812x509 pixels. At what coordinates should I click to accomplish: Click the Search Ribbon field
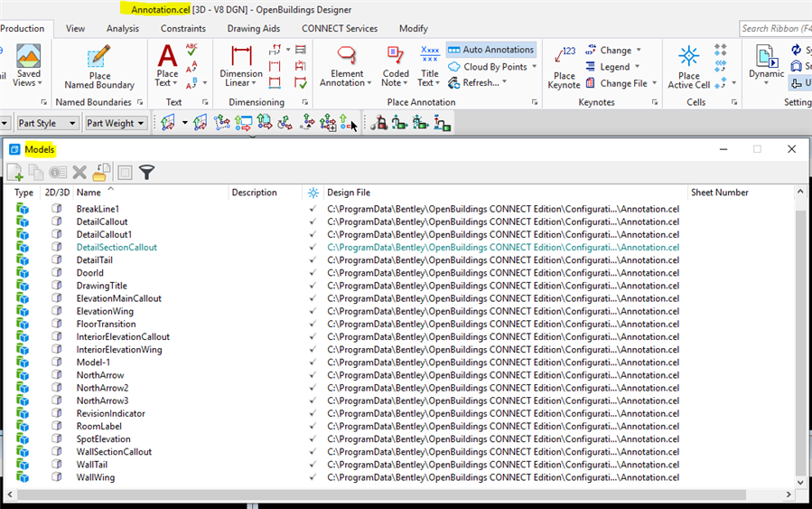775,29
